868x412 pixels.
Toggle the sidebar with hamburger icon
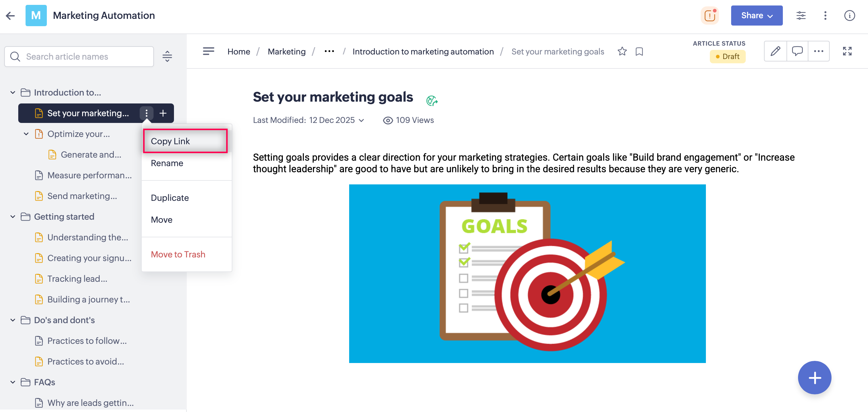[x=208, y=51]
